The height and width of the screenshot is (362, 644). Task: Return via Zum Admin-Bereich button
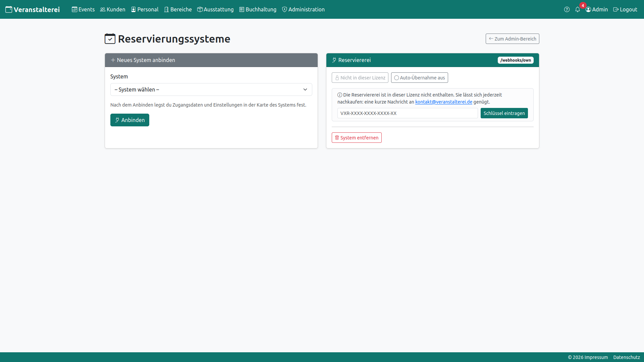coord(512,39)
